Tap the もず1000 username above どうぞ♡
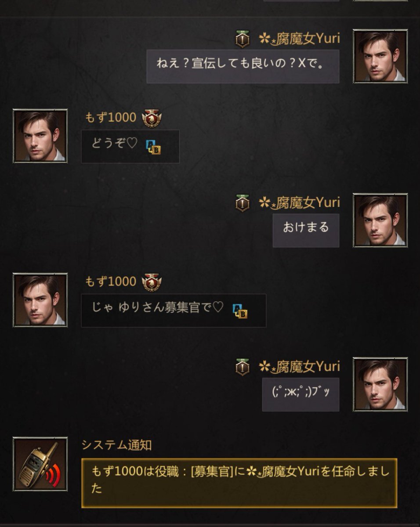This screenshot has height=527, width=420. click(111, 118)
